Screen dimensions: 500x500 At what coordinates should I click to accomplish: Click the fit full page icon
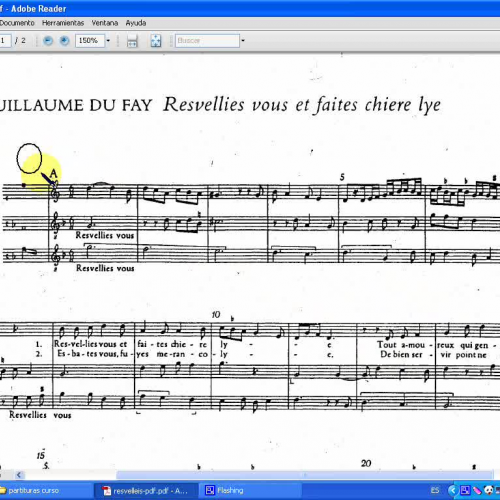click(x=156, y=41)
